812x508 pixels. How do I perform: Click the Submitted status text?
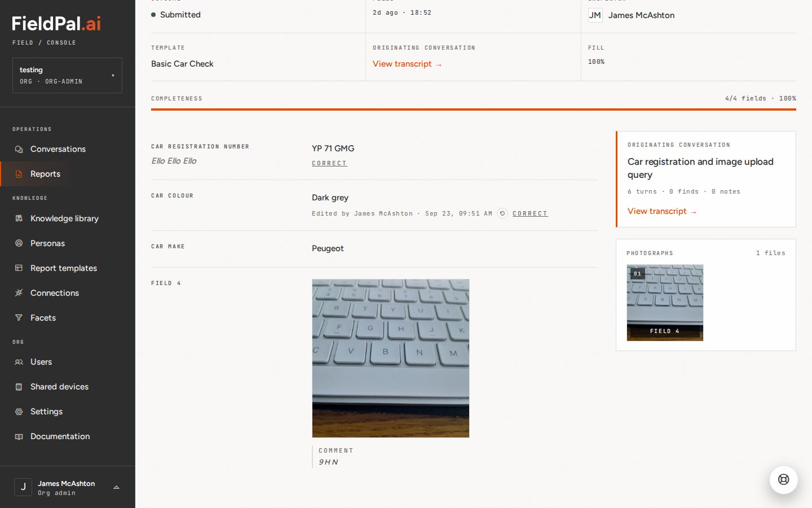[x=180, y=15]
